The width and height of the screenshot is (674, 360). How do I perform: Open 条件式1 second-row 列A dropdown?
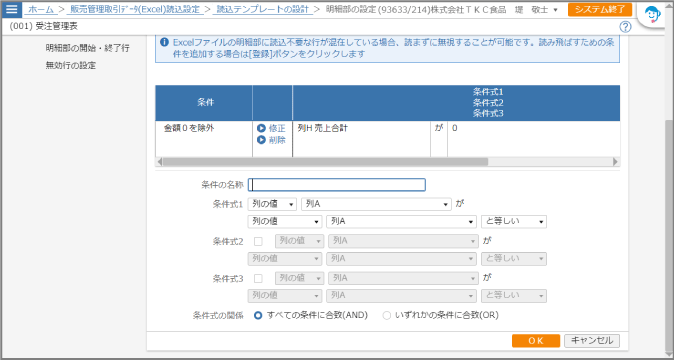click(401, 222)
